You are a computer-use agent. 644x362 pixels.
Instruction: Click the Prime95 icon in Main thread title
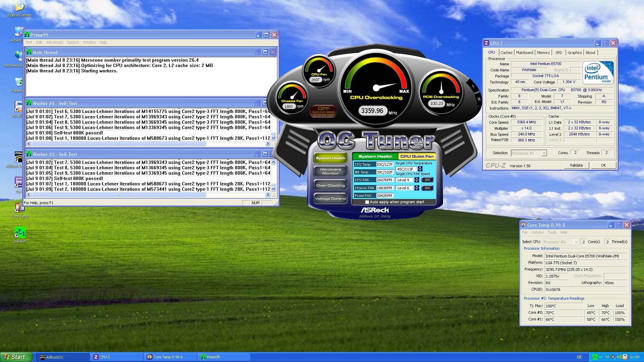(29, 52)
